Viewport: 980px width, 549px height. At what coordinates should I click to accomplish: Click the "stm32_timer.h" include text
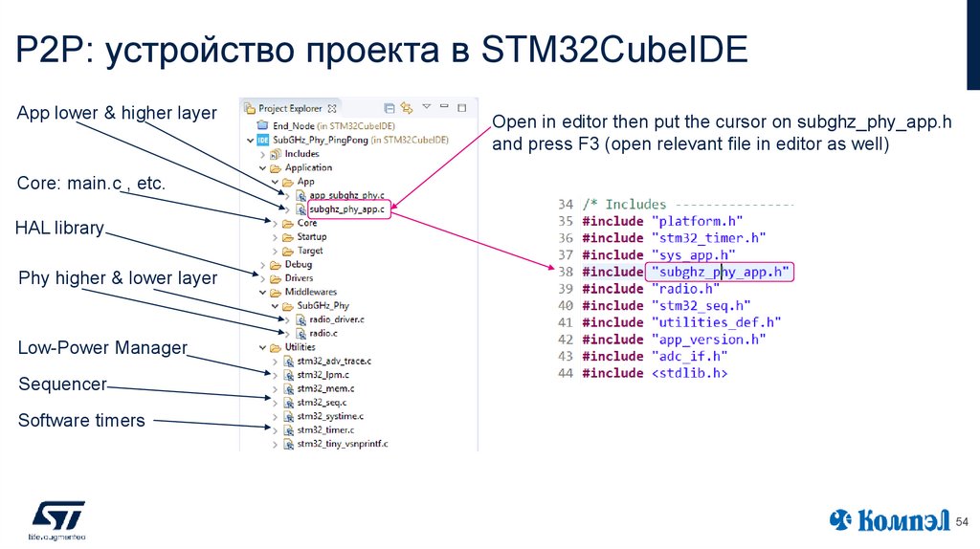(709, 238)
